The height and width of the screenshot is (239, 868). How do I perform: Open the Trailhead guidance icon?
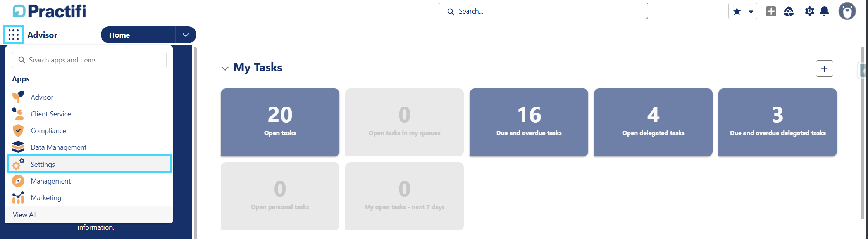(x=789, y=11)
